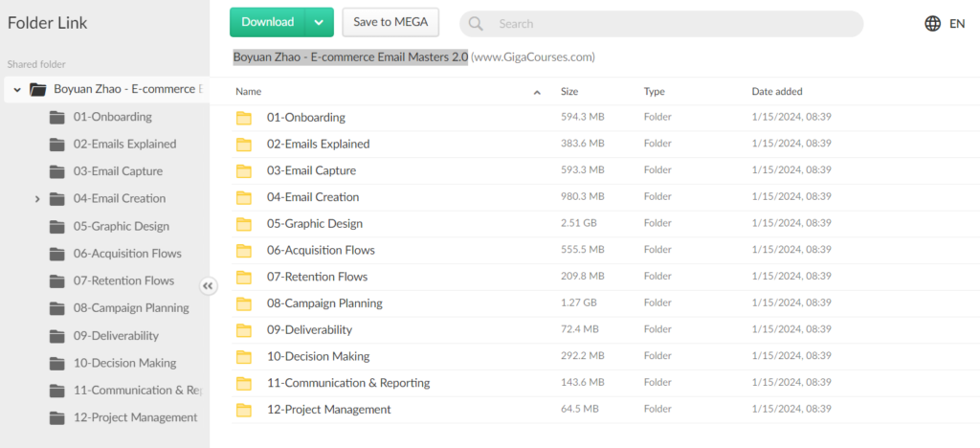Open 02-Emails Explained name in file list
Image resolution: width=980 pixels, height=448 pixels.
point(318,144)
